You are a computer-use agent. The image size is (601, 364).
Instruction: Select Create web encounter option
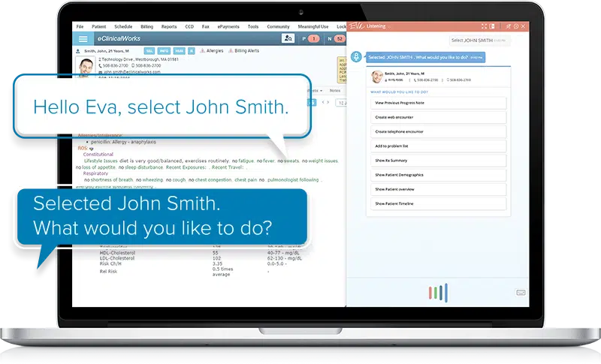[439, 118]
